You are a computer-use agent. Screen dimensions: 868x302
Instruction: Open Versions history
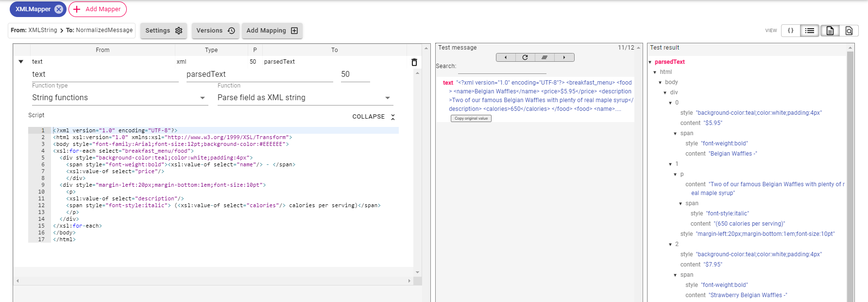[216, 31]
